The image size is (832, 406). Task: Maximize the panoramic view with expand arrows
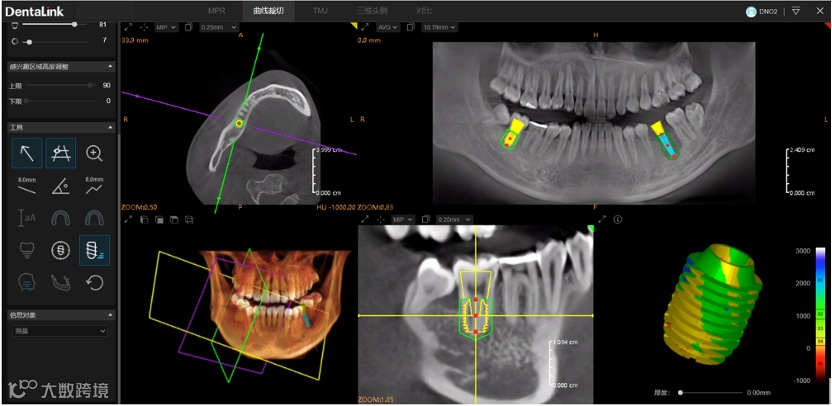tap(364, 27)
